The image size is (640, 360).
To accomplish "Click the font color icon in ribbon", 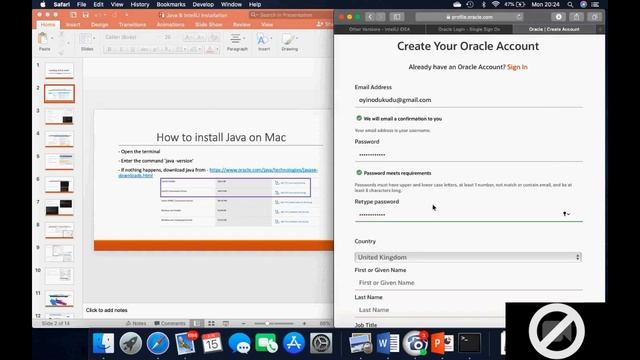I will click(211, 50).
